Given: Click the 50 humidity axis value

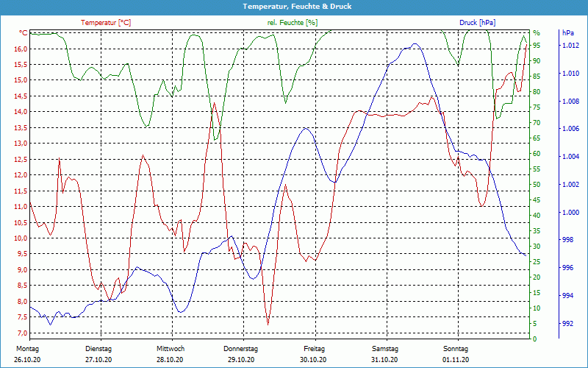Looking at the screenshot, I should pyautogui.click(x=537, y=185).
